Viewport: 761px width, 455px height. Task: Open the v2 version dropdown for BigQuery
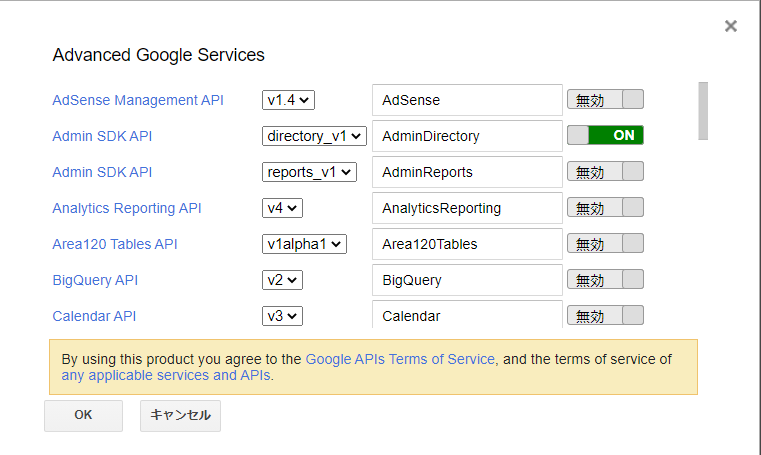tap(282, 280)
